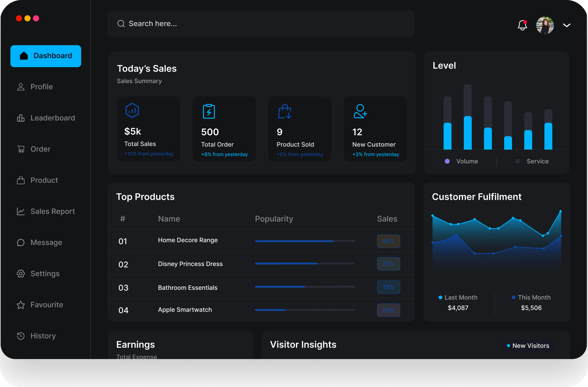The image size is (588, 387).
Task: Click the Message chat bubble icon
Action: (x=21, y=242)
